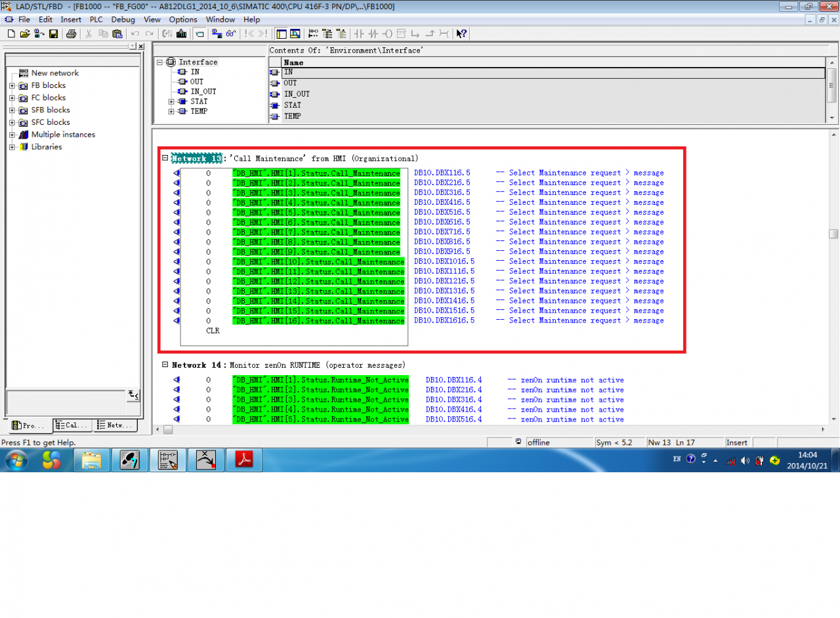The width and height of the screenshot is (840, 618).
Task: Select IN_OUT in the Interface tree
Action: point(203,91)
